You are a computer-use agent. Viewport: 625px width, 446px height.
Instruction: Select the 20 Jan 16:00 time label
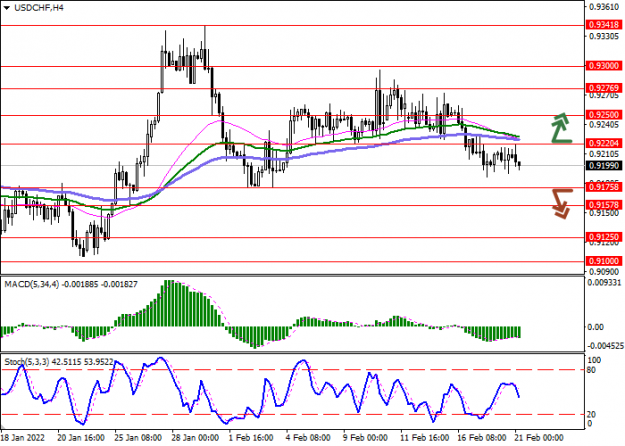(x=81, y=438)
